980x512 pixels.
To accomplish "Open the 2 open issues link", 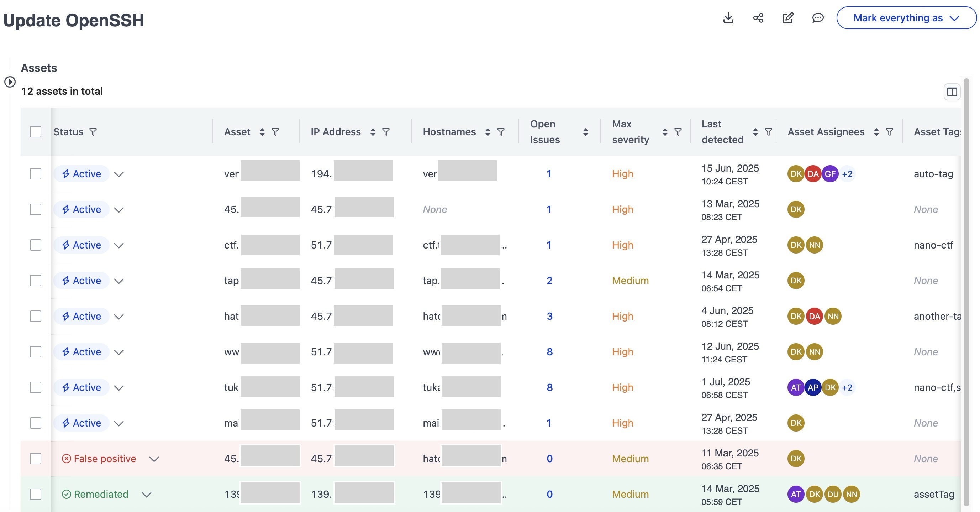I will tap(549, 281).
